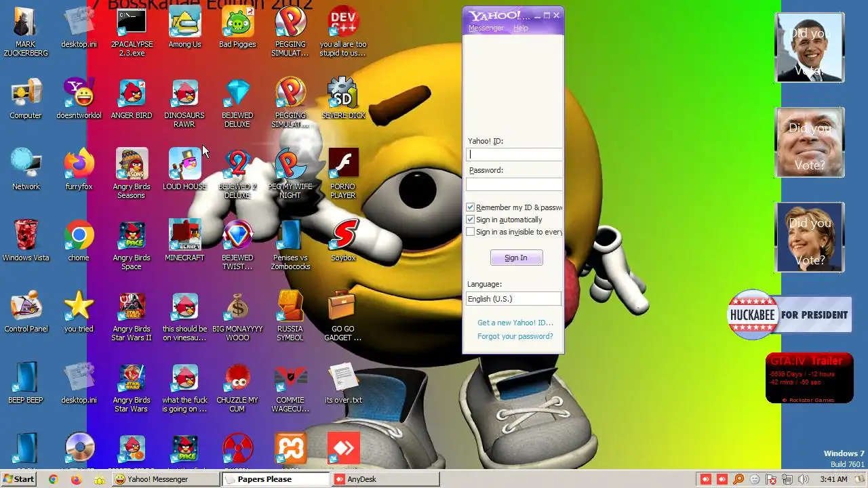Switch to AnyDesk taskbar button
The image size is (868, 488).
pos(385,479)
